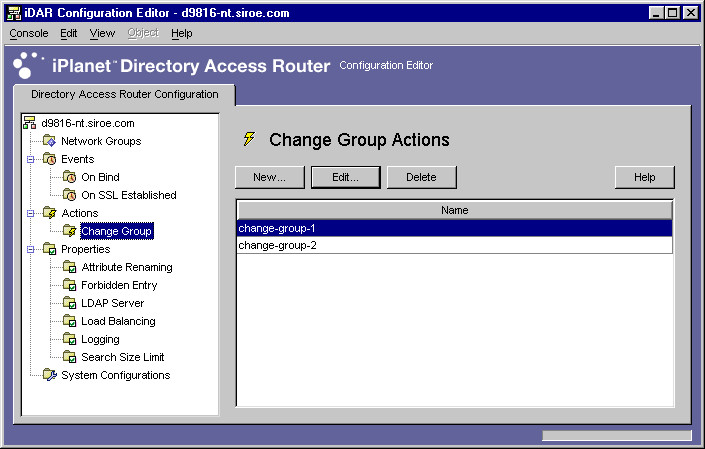Select the Events tree label
The image size is (705, 449).
point(78,159)
